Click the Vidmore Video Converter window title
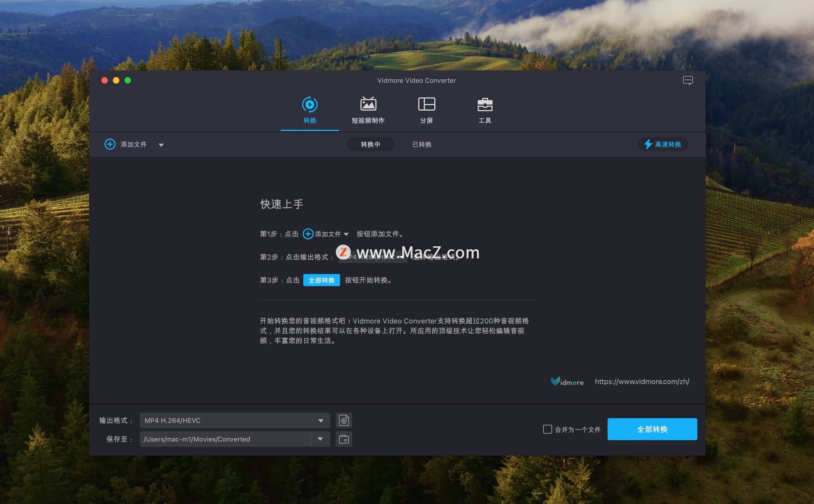The image size is (814, 504). pyautogui.click(x=416, y=81)
